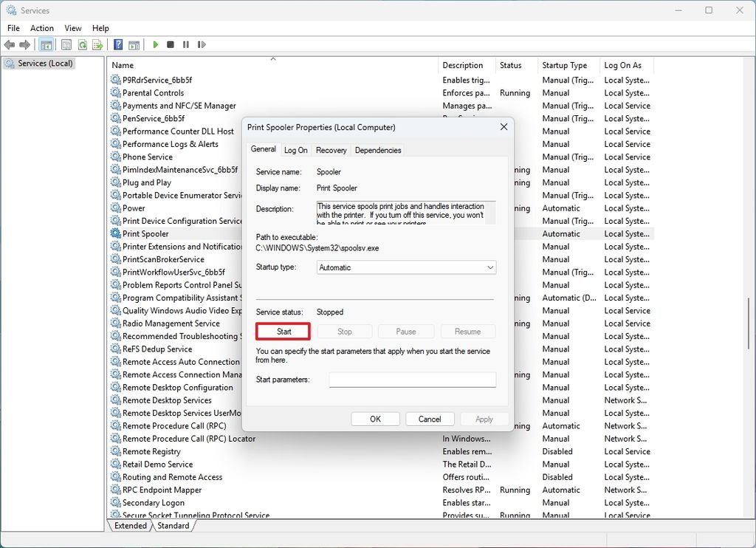
Task: Click inside the Start parameters field
Action: (x=412, y=379)
